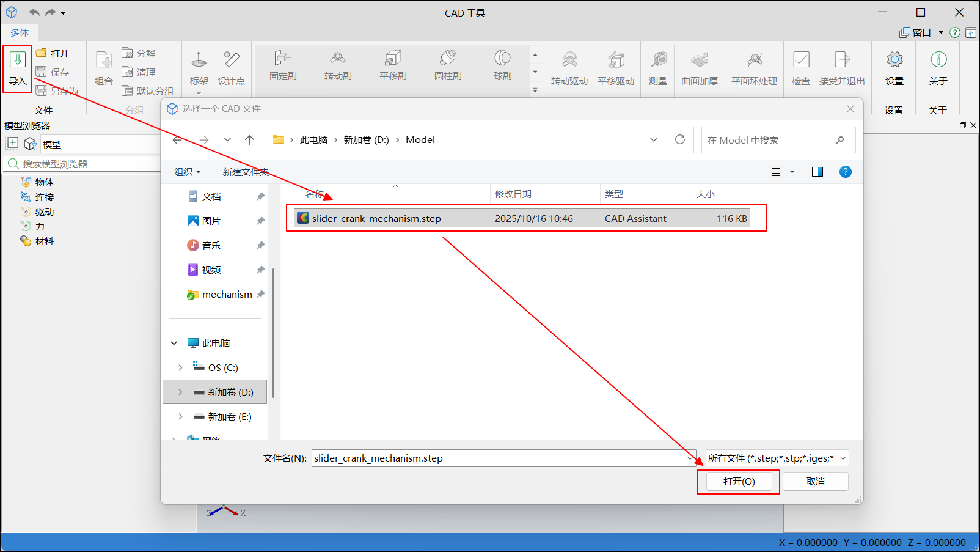Click the 关于 info icon

938,60
